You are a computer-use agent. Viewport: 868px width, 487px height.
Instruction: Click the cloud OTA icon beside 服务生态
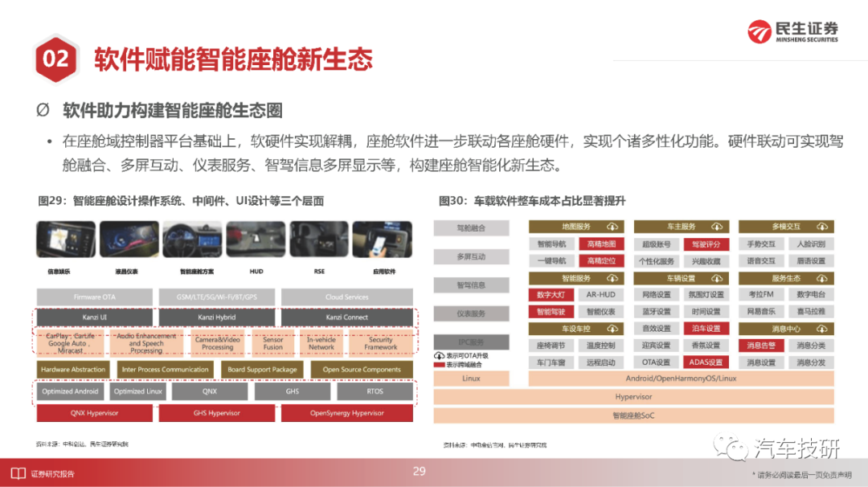click(822, 278)
